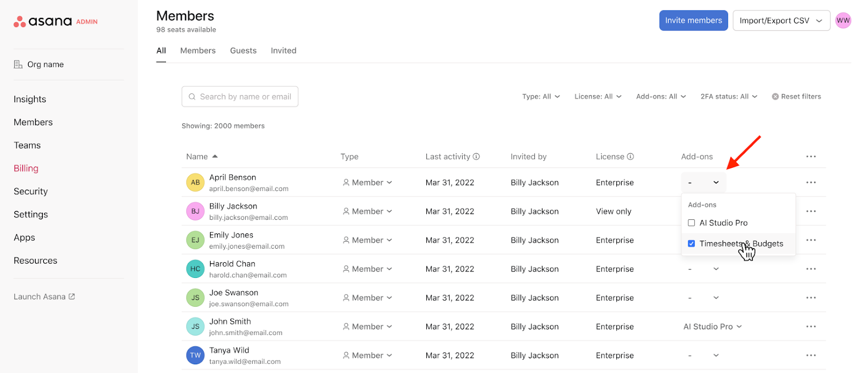
Task: Open the Type: All filter dropdown
Action: pos(540,97)
